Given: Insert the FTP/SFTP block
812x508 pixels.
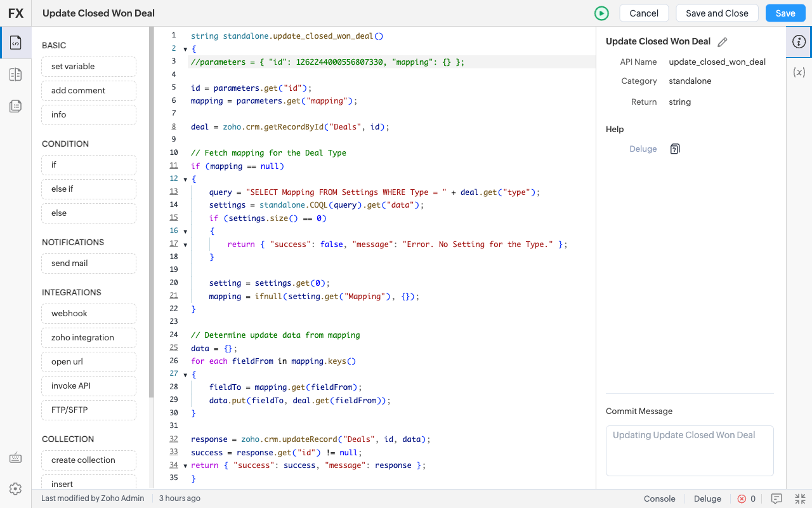Looking at the screenshot, I should click(x=89, y=410).
